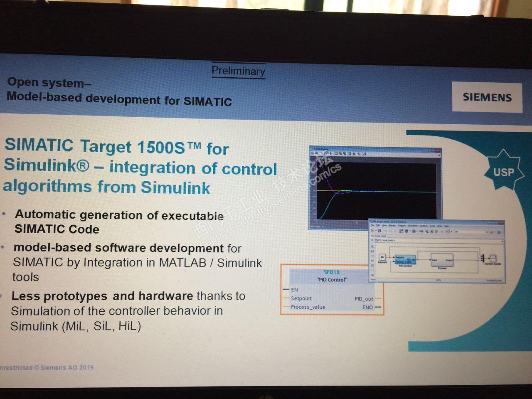
Task: Click the "Siemens AG 2016" copyright footer
Action: 67,368
